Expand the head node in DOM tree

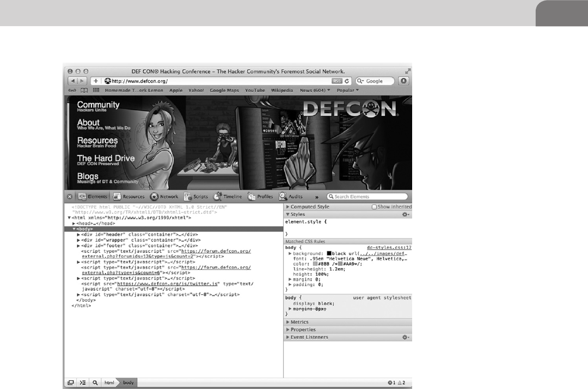click(74, 223)
